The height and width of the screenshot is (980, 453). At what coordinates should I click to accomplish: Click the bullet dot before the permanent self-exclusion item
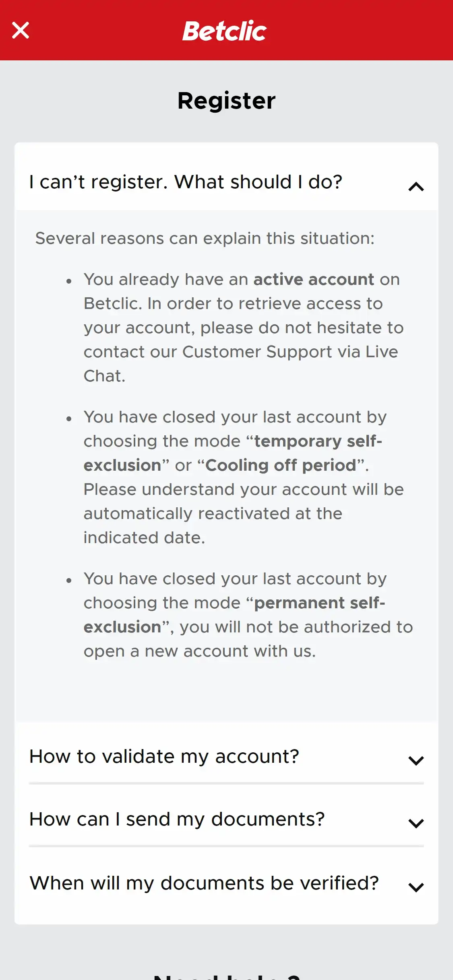coord(69,580)
